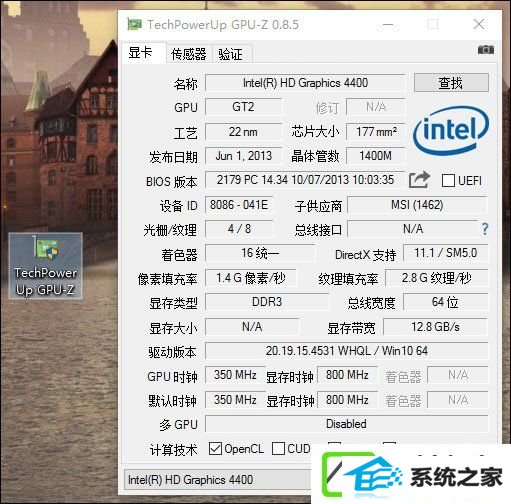Click the 查找 lookup button
Screen dimensions: 511x504
click(x=451, y=83)
